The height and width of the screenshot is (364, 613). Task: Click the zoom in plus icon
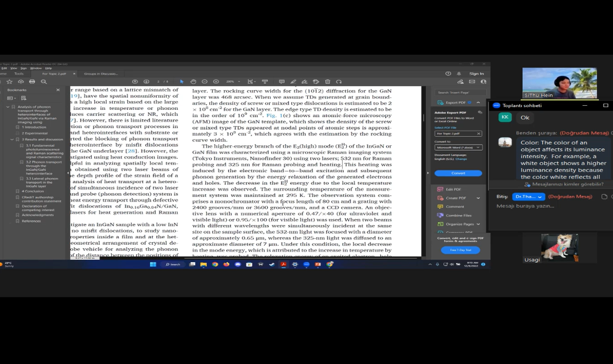pos(216,82)
